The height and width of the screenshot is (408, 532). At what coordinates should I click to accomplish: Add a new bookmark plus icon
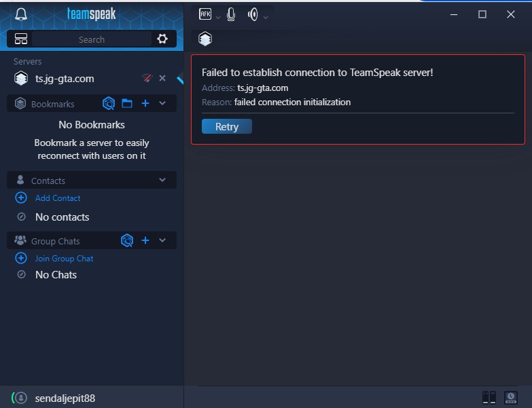coord(145,103)
